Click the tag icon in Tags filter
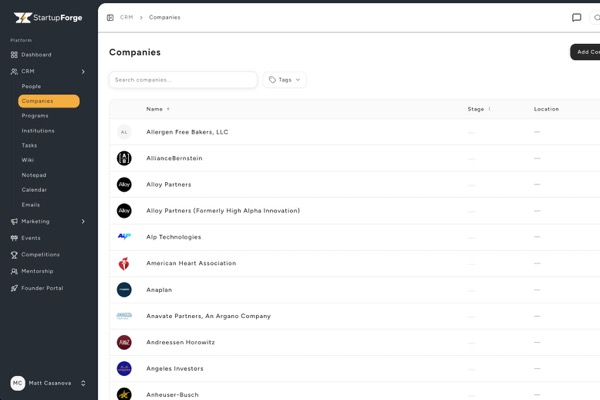The image size is (600, 400). (272, 80)
